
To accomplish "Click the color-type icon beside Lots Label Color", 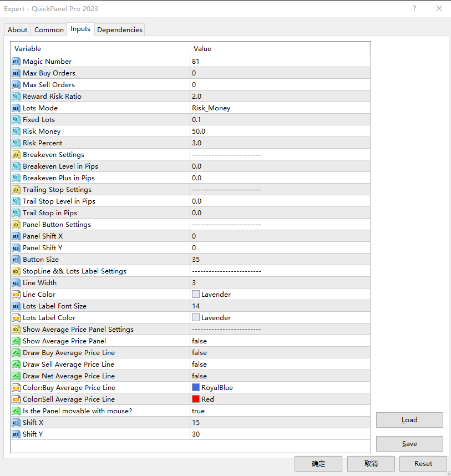I will tap(16, 318).
